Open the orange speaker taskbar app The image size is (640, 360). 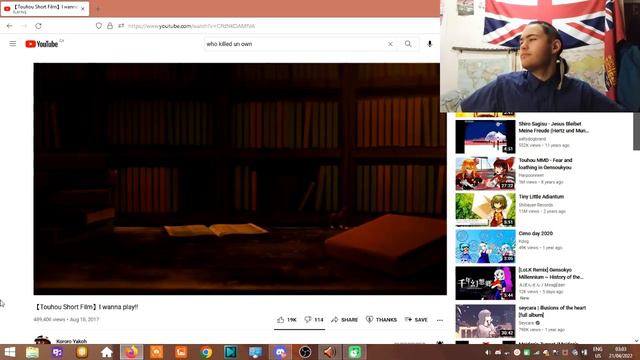pyautogui.click(x=330, y=352)
